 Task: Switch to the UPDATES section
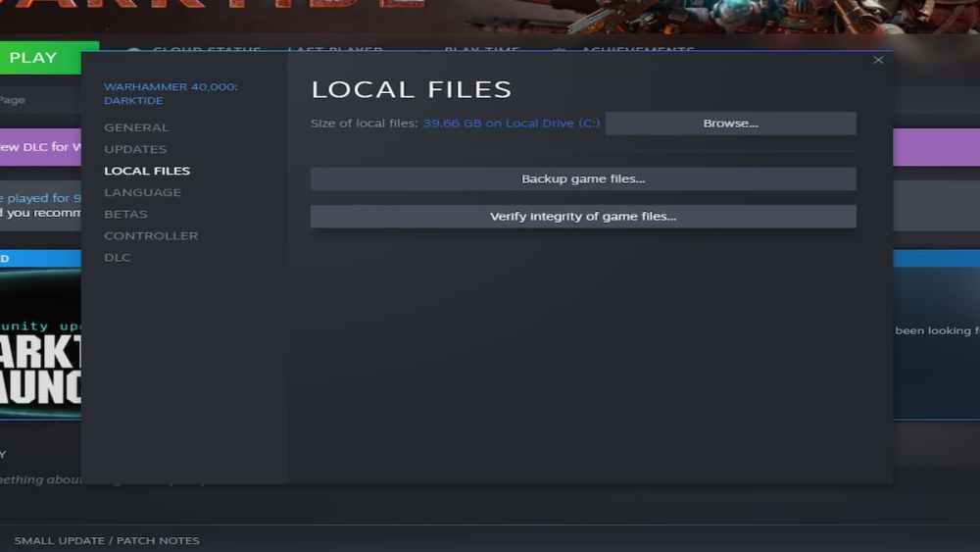[135, 149]
